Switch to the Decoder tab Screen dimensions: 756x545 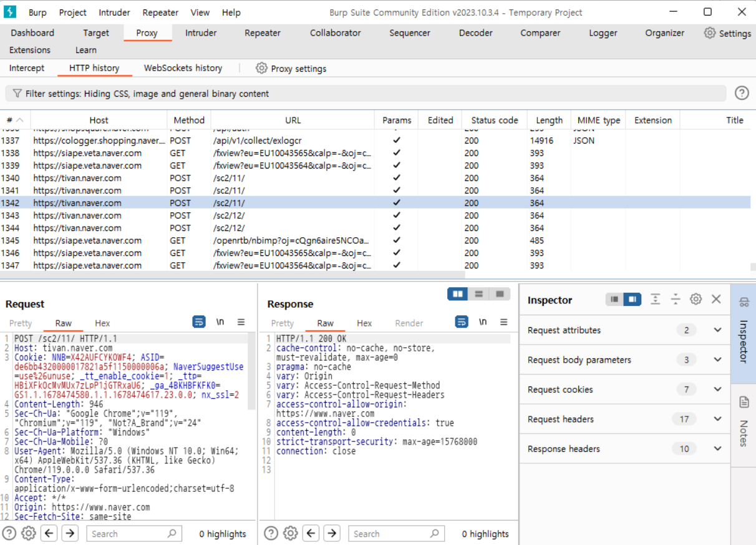(x=476, y=33)
